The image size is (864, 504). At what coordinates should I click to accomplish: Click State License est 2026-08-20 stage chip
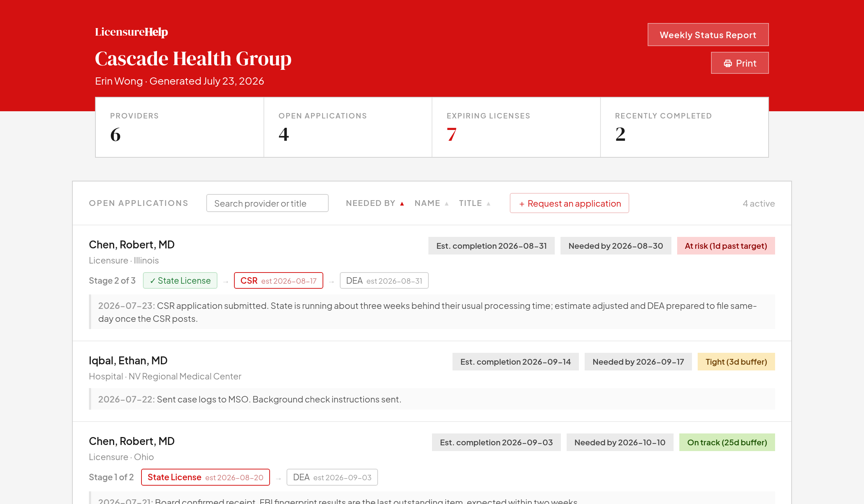(206, 477)
